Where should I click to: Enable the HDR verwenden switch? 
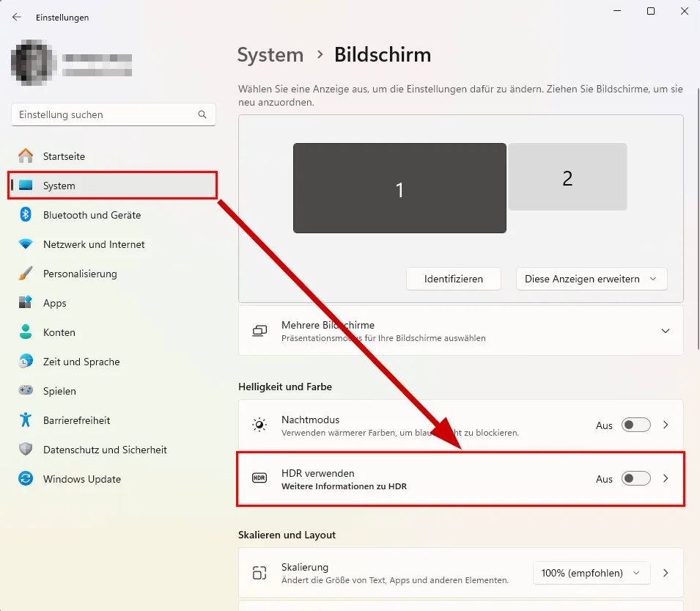(635, 478)
